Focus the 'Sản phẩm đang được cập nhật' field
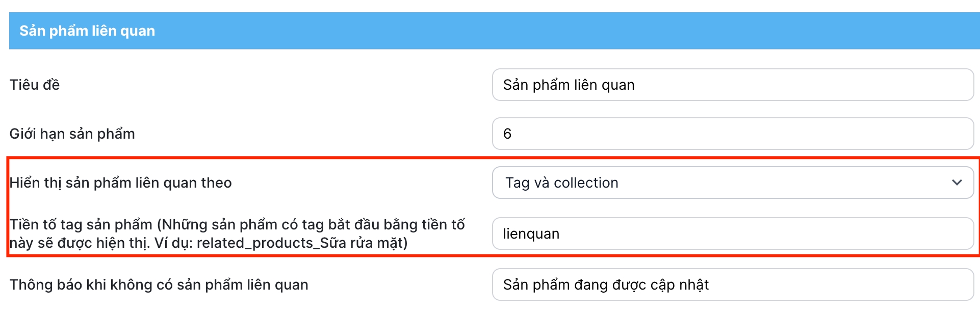 pos(732,284)
